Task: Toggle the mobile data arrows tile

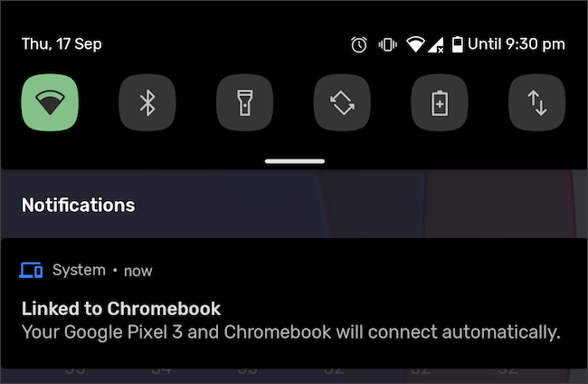Action: pos(537,102)
